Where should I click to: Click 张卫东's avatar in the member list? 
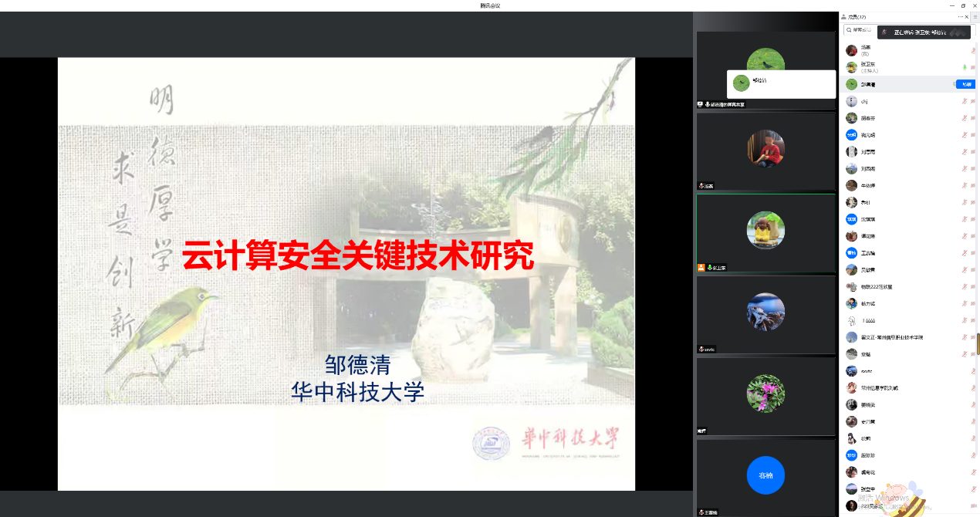click(851, 67)
